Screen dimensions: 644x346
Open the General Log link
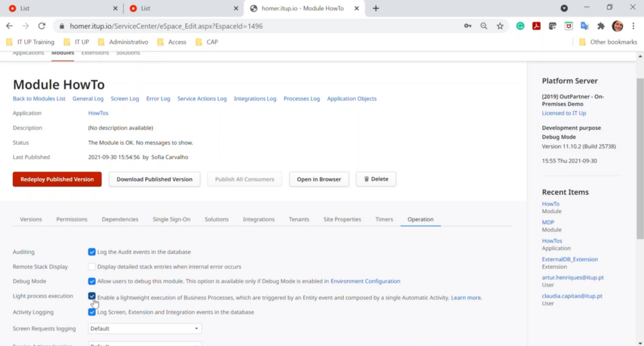(88, 99)
